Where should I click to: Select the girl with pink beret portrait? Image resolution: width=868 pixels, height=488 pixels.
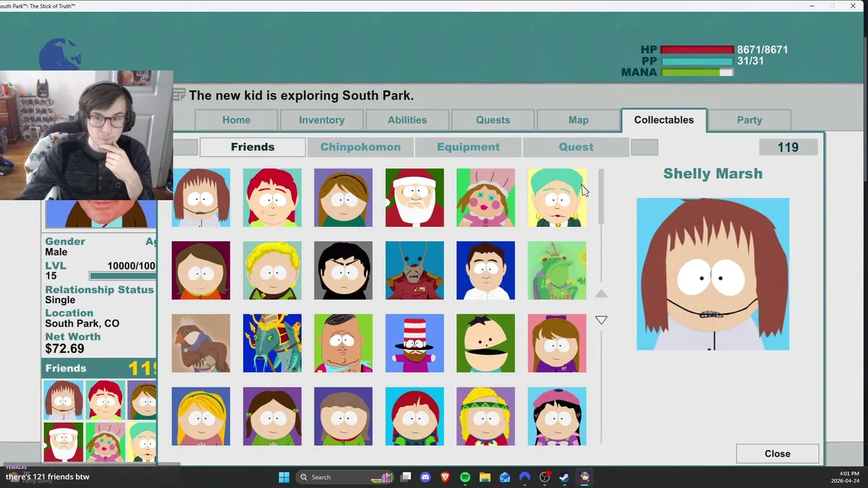[557, 416]
